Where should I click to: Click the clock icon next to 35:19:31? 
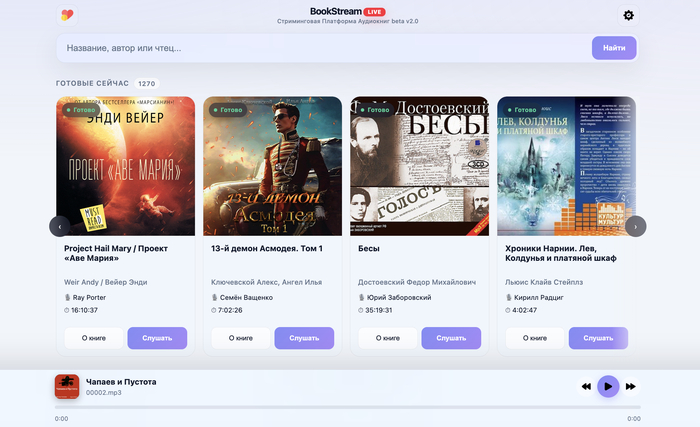tap(360, 310)
